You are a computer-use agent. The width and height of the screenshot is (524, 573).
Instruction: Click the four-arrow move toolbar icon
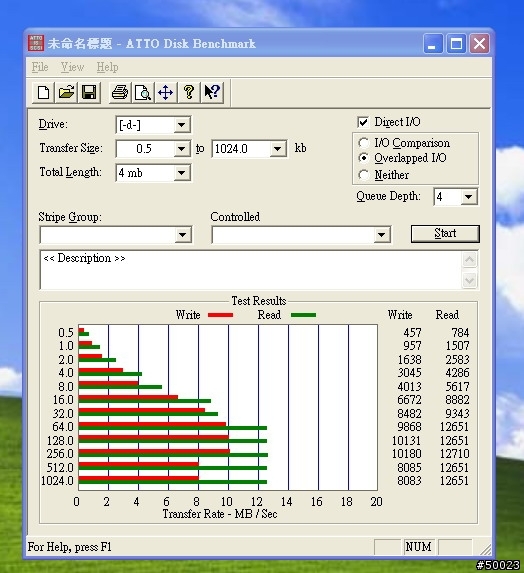pos(166,92)
